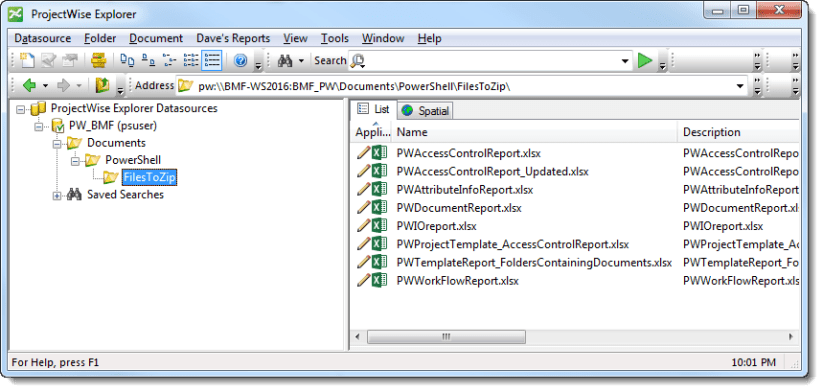Viewport: 823px width, 392px height.
Task: Open help with the blue question-mark icon
Action: click(x=241, y=61)
